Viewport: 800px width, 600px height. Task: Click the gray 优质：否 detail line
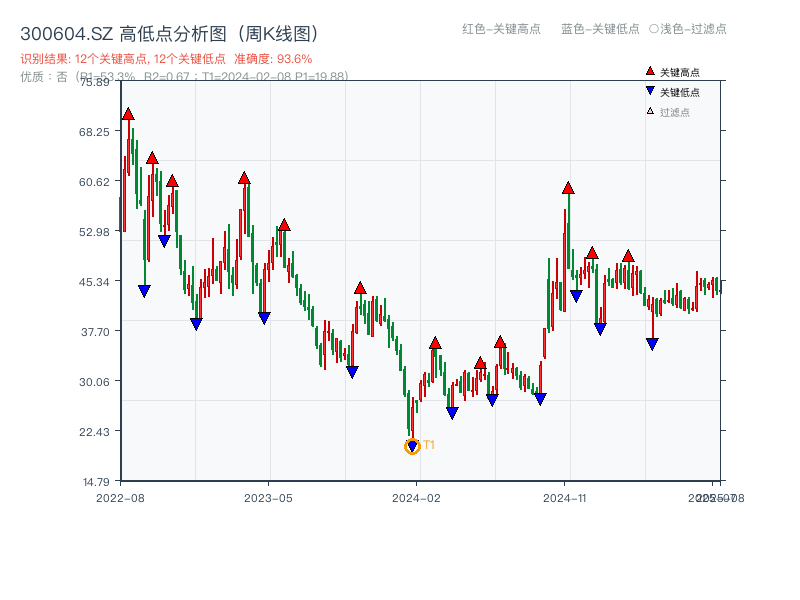click(184, 77)
